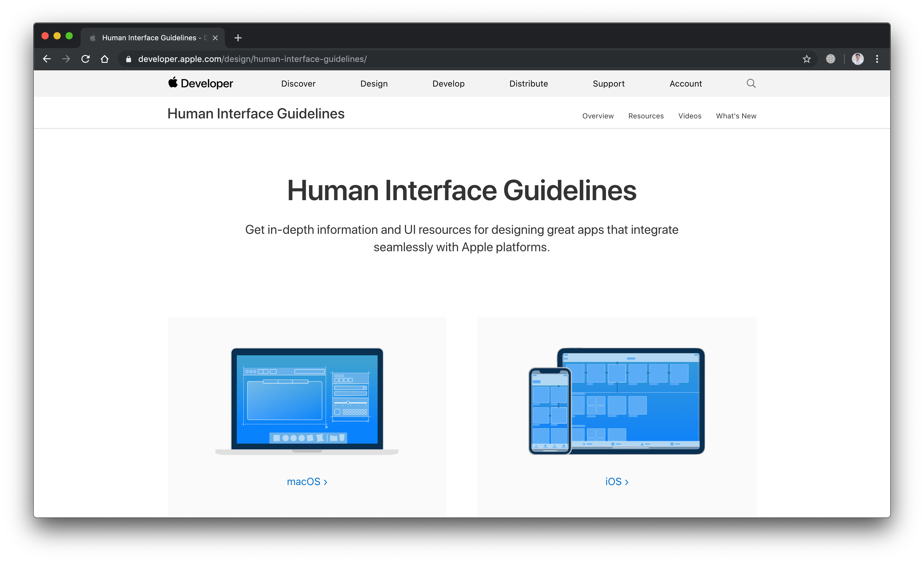
Task: Click the macOS illustration thumbnail
Action: (x=307, y=399)
